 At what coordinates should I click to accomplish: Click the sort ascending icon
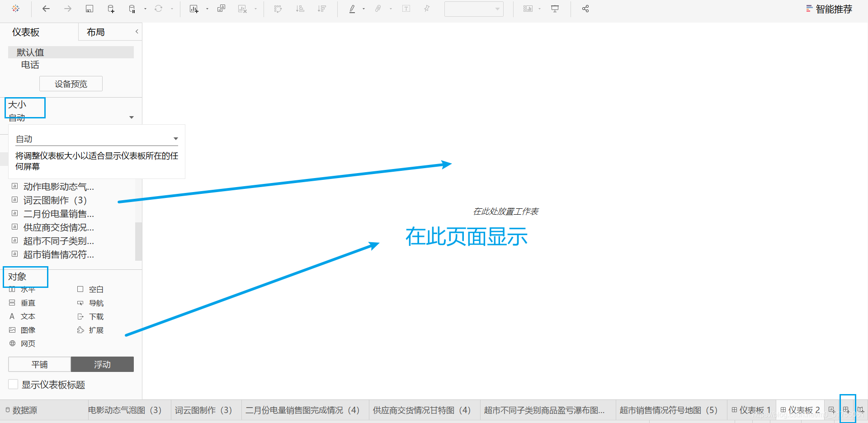(x=300, y=9)
